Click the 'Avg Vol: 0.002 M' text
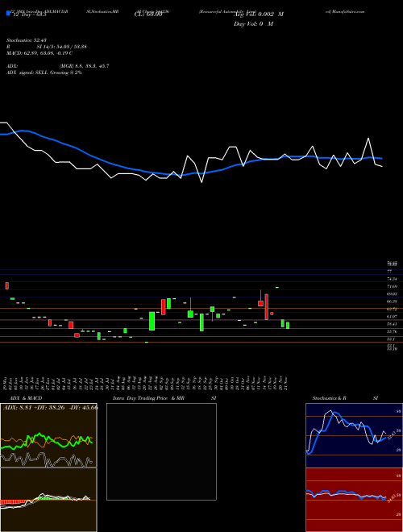This screenshot has width=403, height=532. click(259, 15)
